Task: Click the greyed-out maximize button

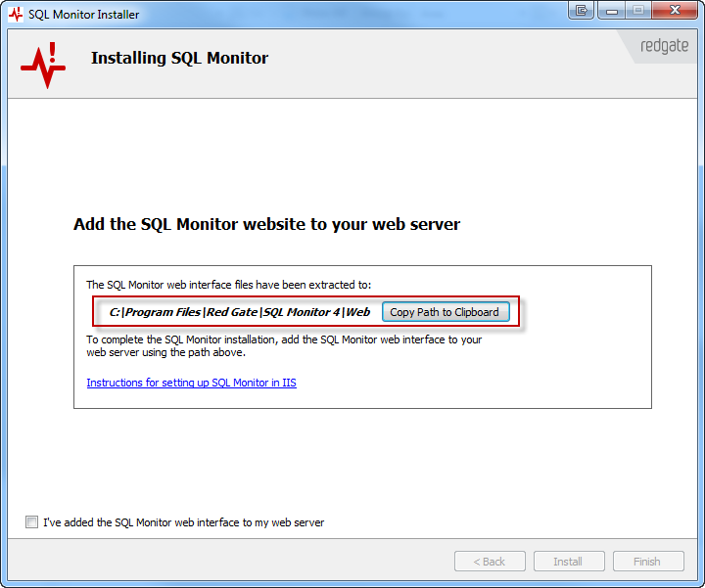Action: coord(637,11)
